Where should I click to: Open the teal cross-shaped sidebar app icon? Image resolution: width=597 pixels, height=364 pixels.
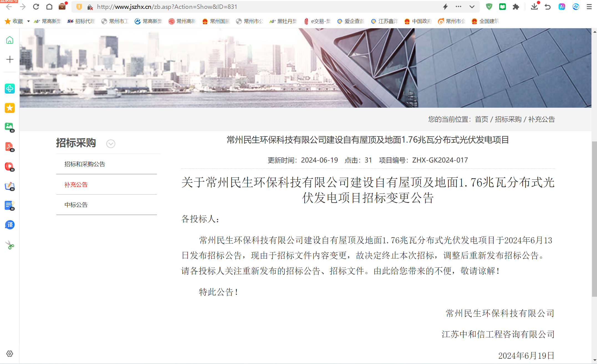10,89
